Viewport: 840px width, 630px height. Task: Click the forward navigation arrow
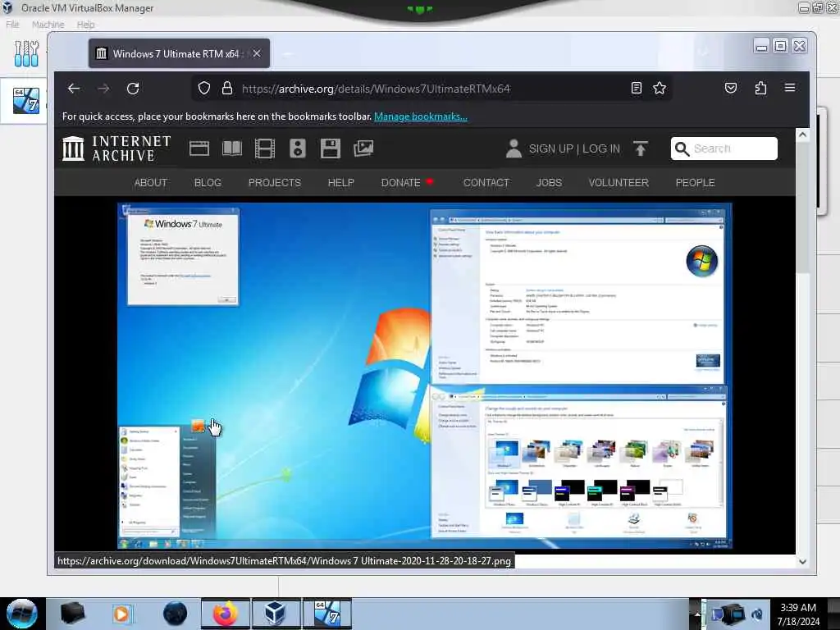point(103,89)
